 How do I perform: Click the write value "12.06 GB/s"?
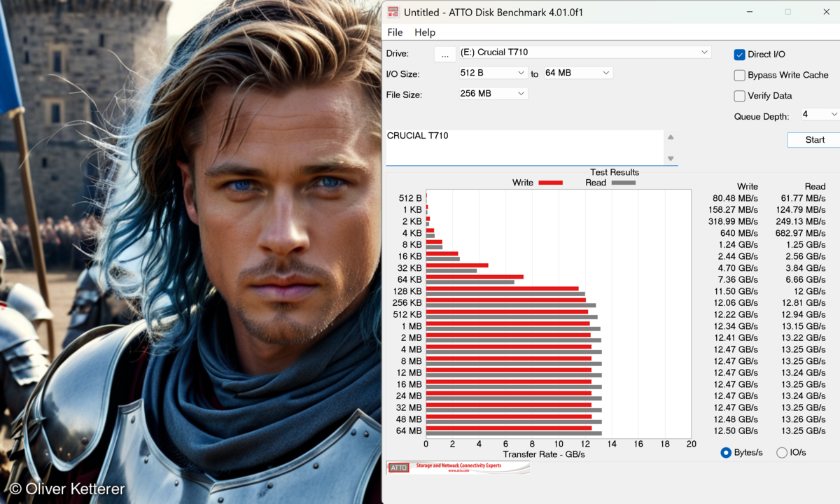pyautogui.click(x=736, y=303)
